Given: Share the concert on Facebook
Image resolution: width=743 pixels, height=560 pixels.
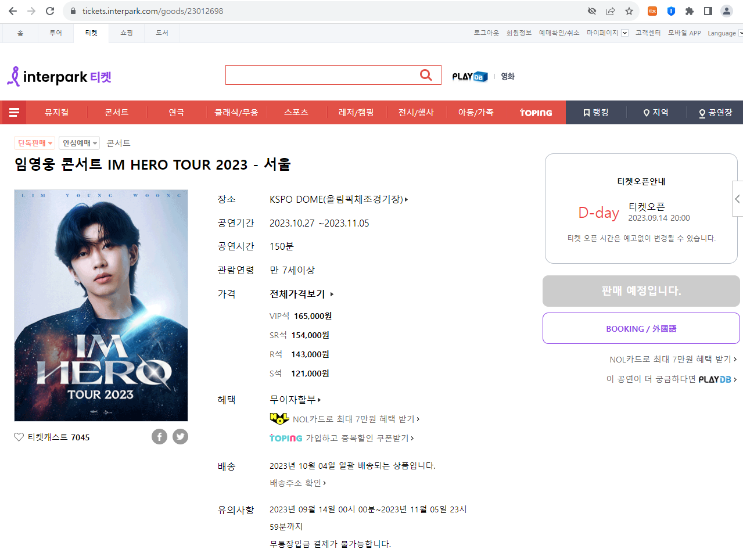Looking at the screenshot, I should click(x=159, y=437).
